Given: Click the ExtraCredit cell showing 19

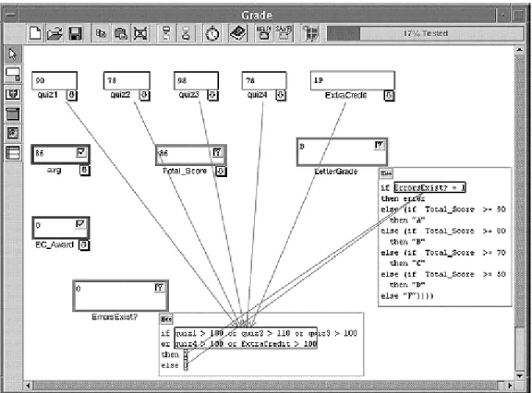Looking at the screenshot, I should pos(353,80).
